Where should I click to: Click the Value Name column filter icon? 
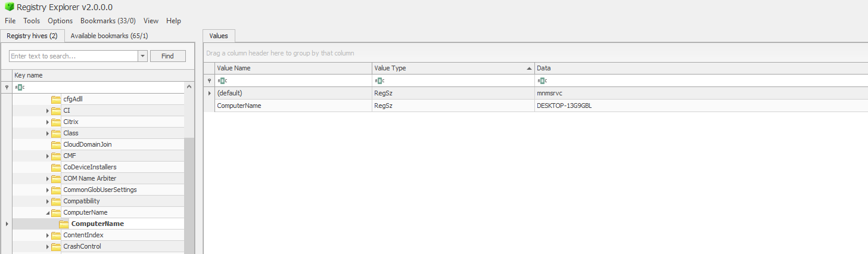coord(222,80)
